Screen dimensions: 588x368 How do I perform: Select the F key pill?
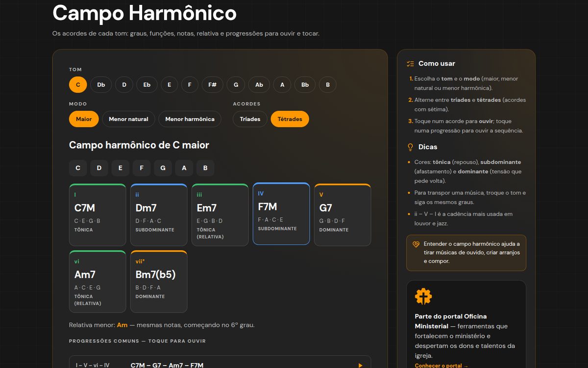tap(190, 85)
